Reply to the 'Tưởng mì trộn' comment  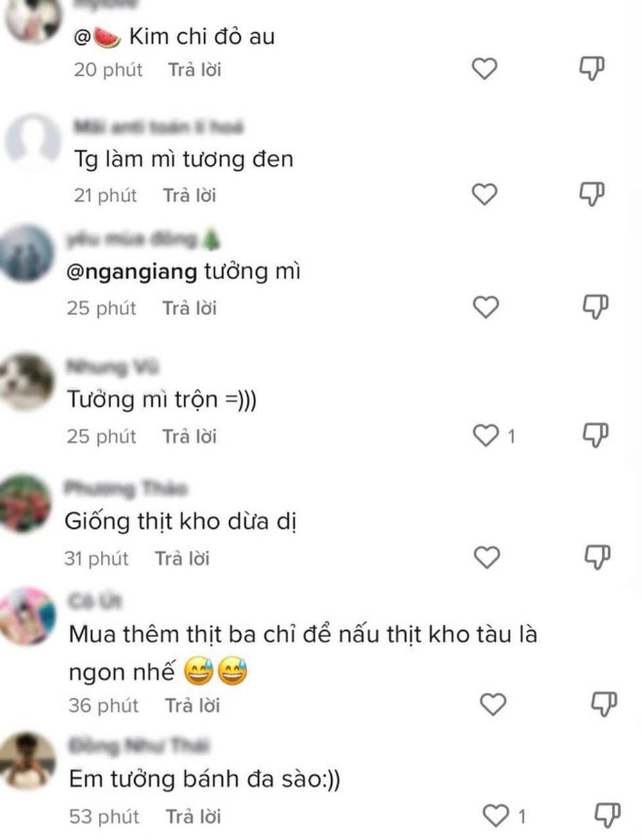coord(189,436)
